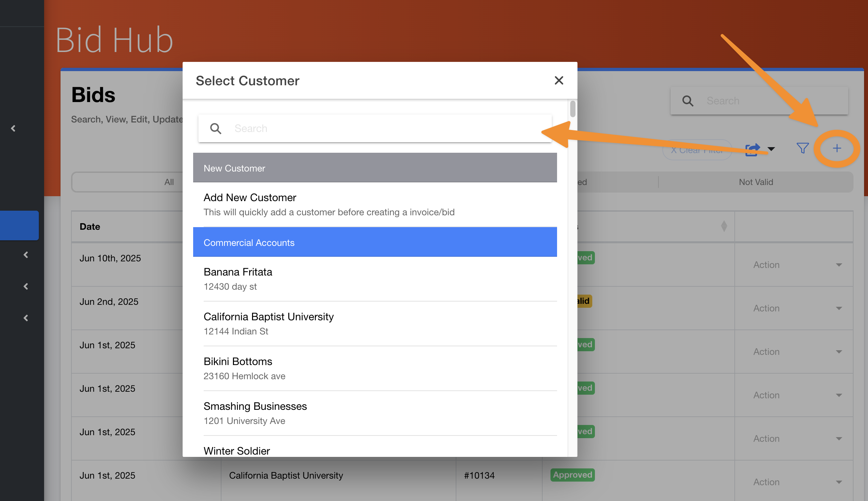The width and height of the screenshot is (868, 501).
Task: Click the plus icon to add bid
Action: click(837, 148)
